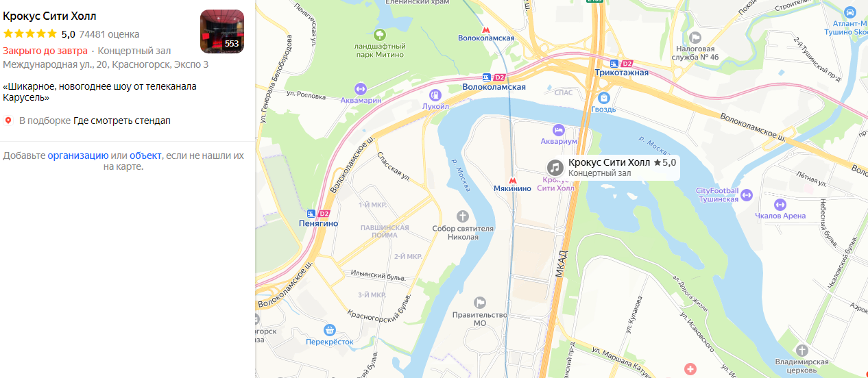
Task: Click the Мякинино metro station icon
Action: point(512,179)
